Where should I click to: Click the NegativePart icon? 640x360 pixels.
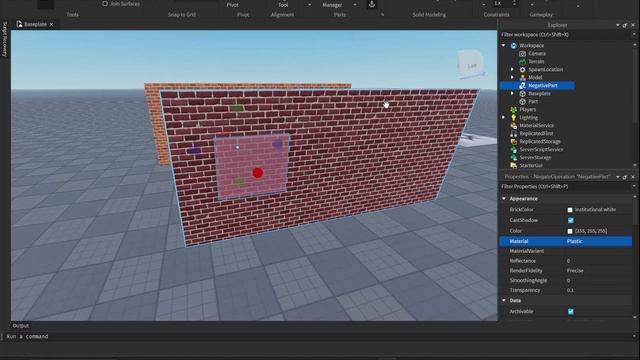click(x=522, y=86)
